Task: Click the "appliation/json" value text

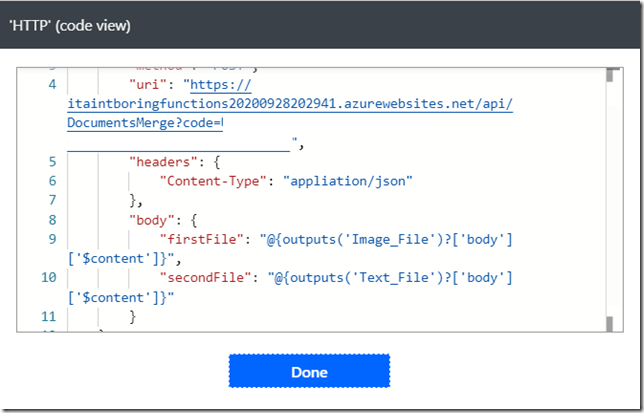Action: point(348,181)
